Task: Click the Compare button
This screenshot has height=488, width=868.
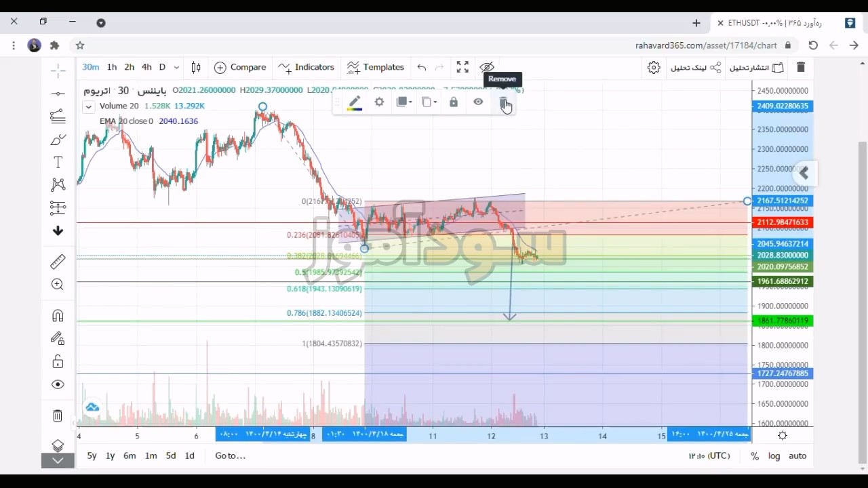Action: coord(240,67)
